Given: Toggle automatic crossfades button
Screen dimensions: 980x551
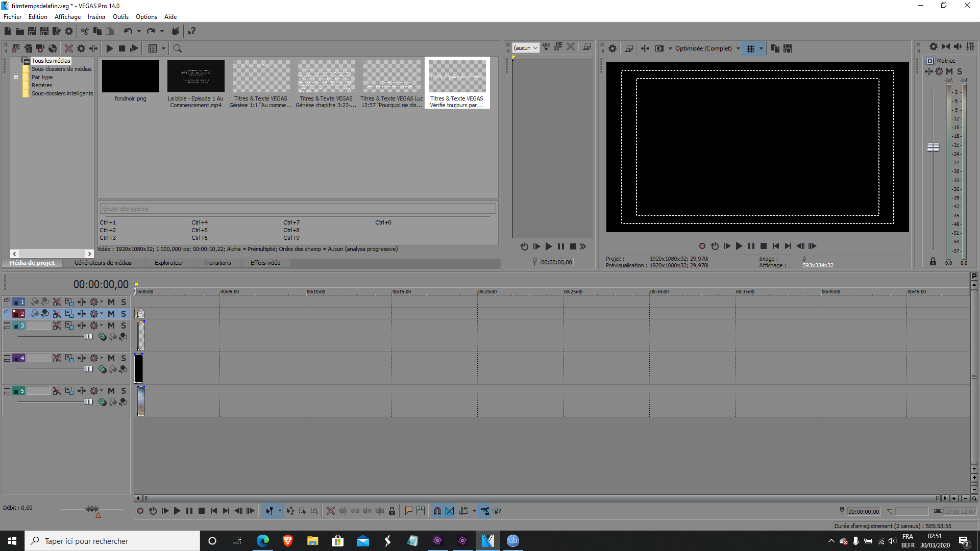Looking at the screenshot, I should click(450, 511).
